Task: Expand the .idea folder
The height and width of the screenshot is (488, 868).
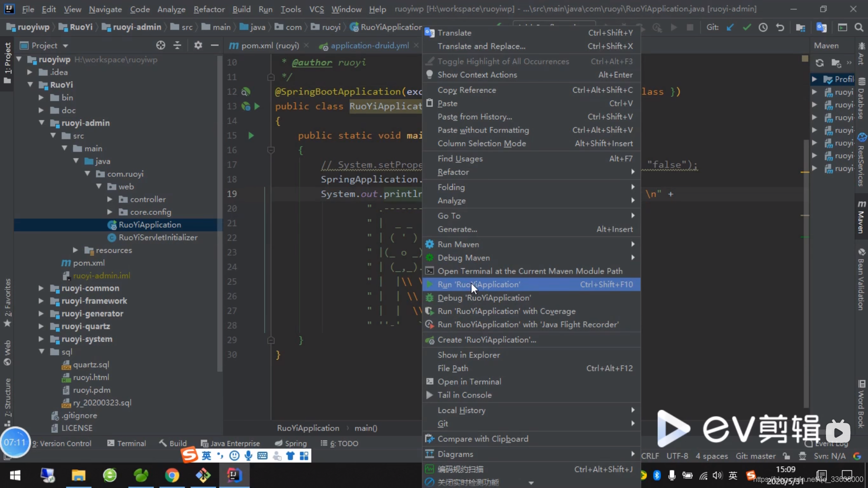Action: tap(30, 72)
